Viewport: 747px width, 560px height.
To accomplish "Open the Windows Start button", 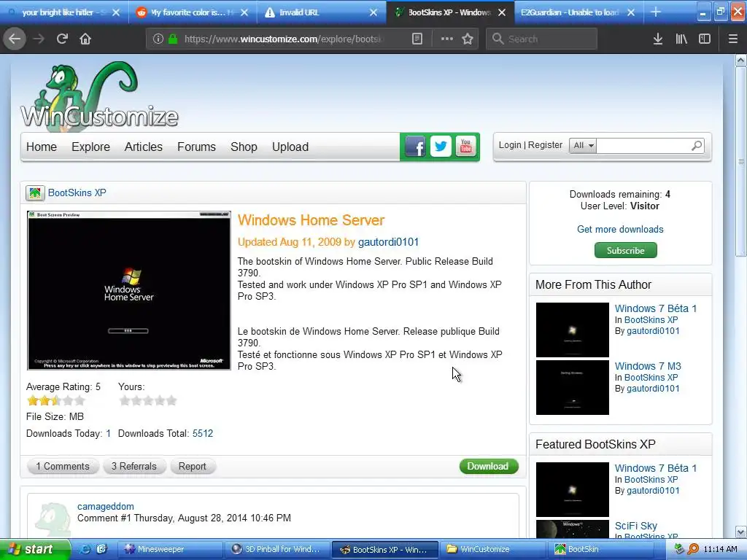I will [x=34, y=549].
